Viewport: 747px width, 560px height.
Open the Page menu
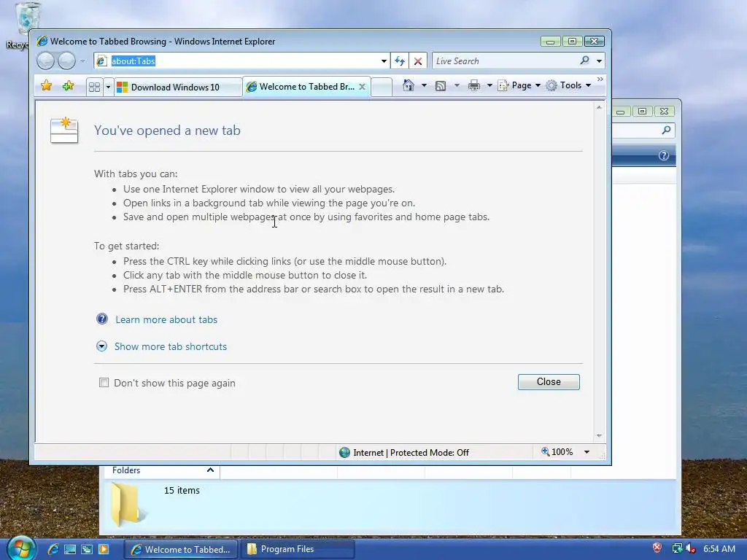pos(519,85)
